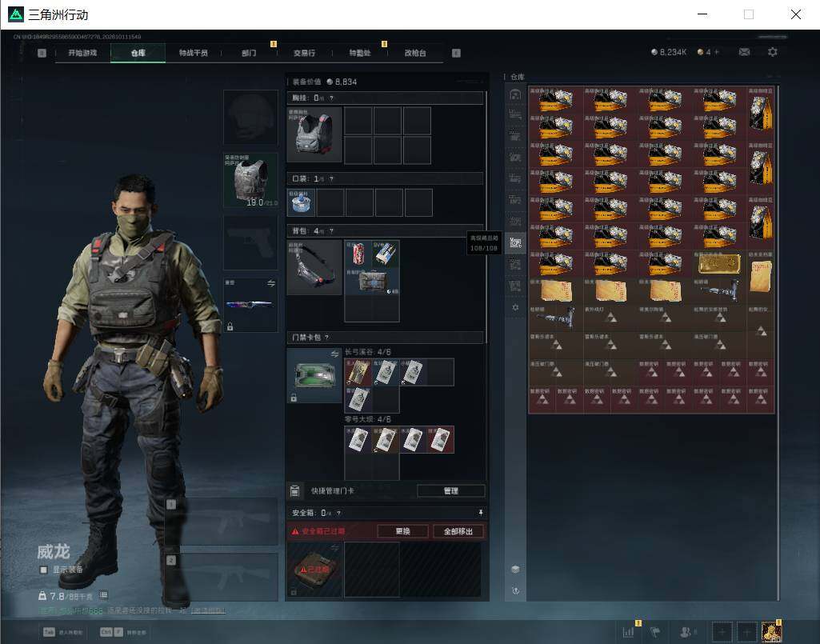Screen dimensions: 820x644
Task: Open the friends icon in bottom bar
Action: 686,632
